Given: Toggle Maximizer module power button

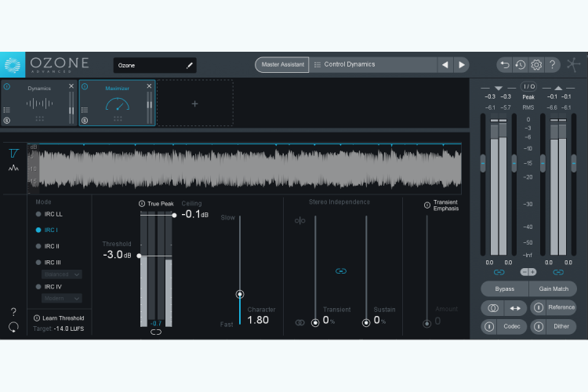Looking at the screenshot, I should click(85, 87).
